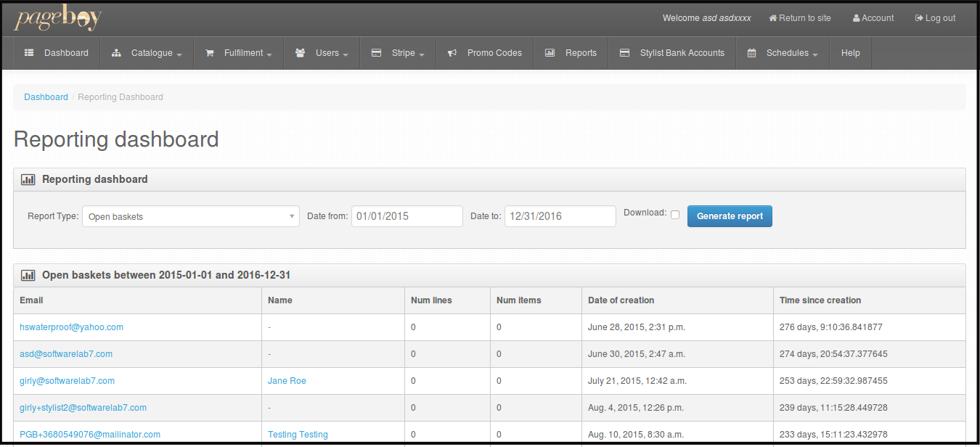Open Promo Codes in the navbar

485,53
